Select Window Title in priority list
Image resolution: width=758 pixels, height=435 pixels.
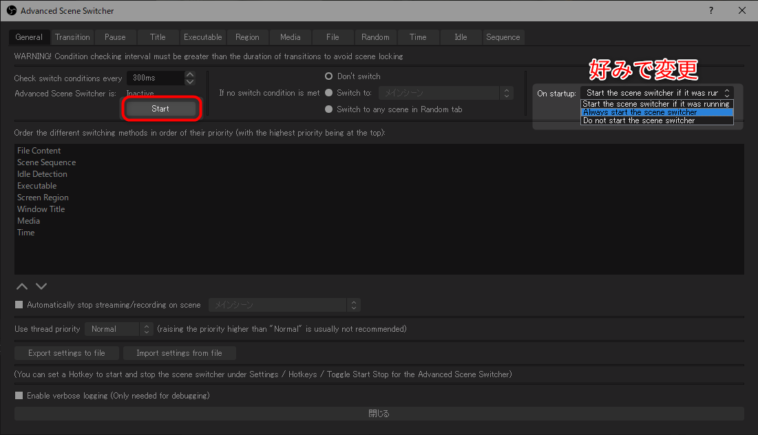(x=41, y=209)
